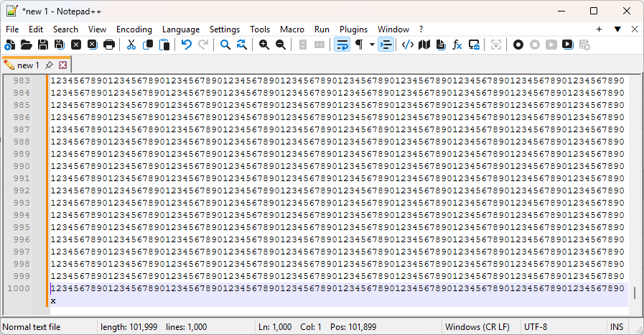644x335 pixels.
Task: Cut selection using the scissors icon
Action: point(131,45)
